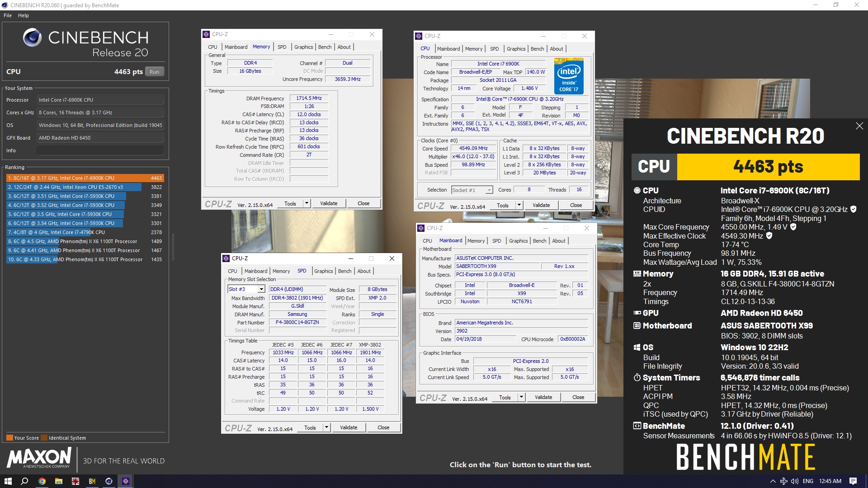Click Validate in the Memory CPU-Z window
This screenshot has width=868, height=488.
pos(329,203)
